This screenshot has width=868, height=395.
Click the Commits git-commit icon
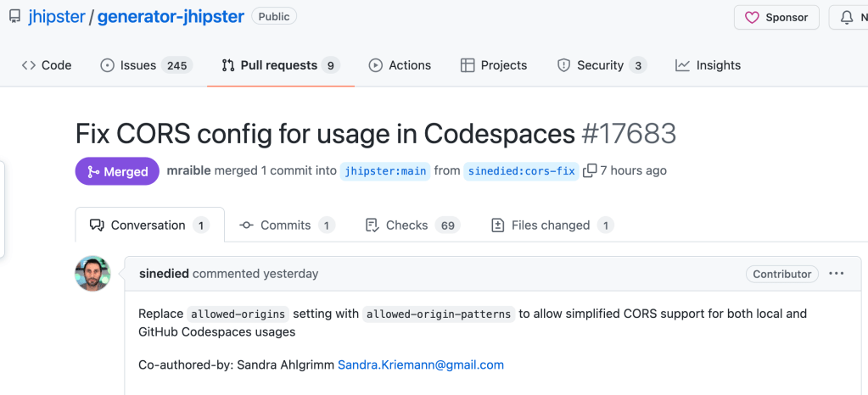246,225
